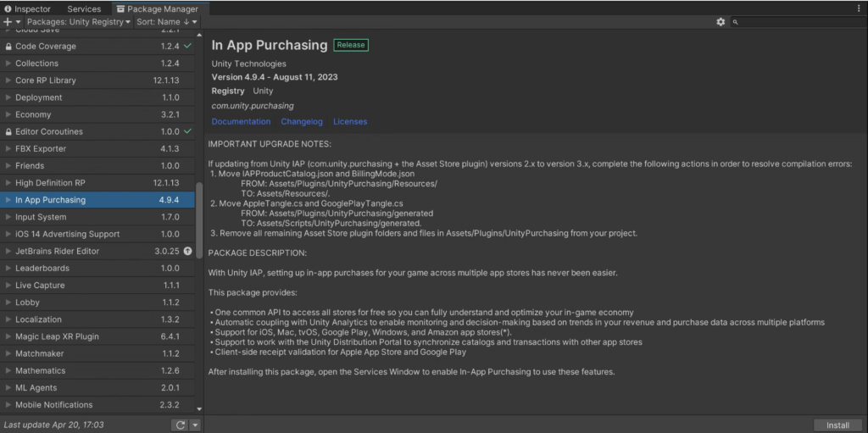
Task: Click the refresh package list icon
Action: [180, 425]
